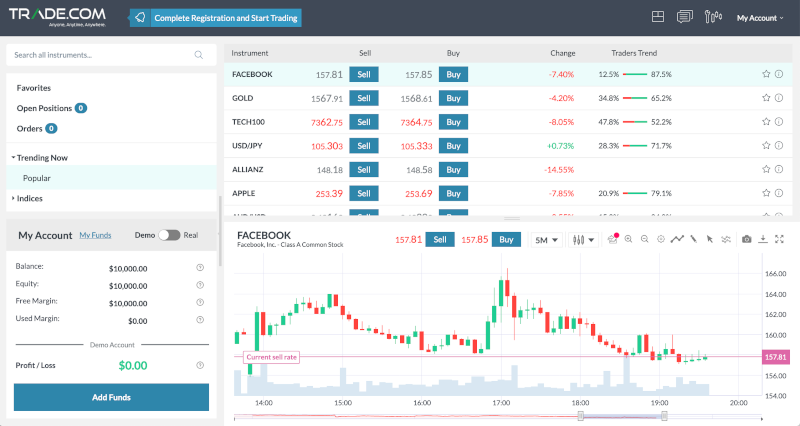The height and width of the screenshot is (426, 800).
Task: Take chart snapshot with camera icon
Action: click(x=746, y=239)
